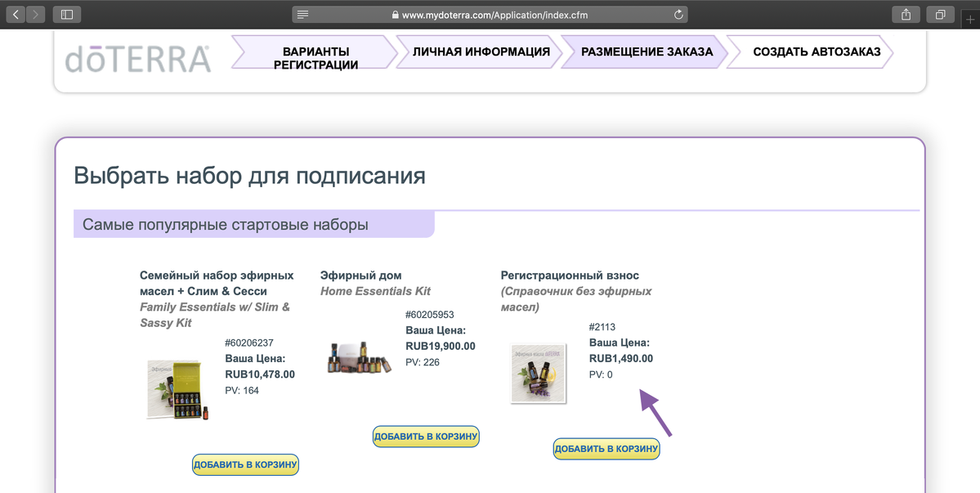This screenshot has width=980, height=493.
Task: Click the price RUB19,900.00
Action: point(440,346)
